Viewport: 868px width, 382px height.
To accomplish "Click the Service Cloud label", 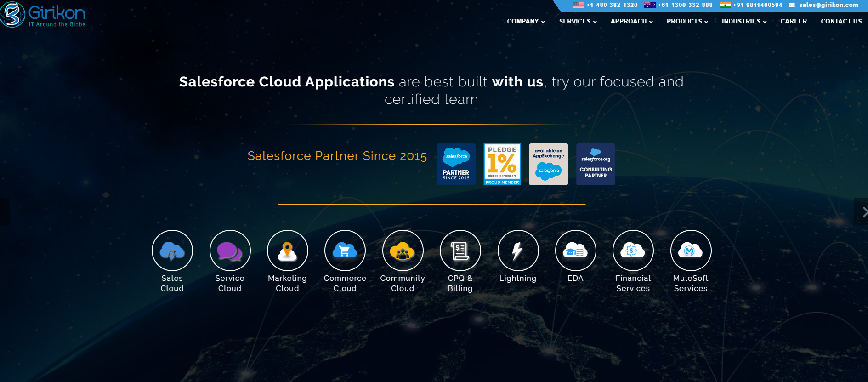I will 230,283.
